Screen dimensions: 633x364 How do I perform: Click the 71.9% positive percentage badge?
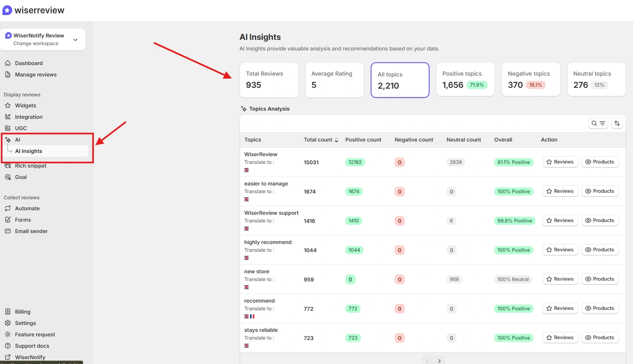click(x=476, y=85)
